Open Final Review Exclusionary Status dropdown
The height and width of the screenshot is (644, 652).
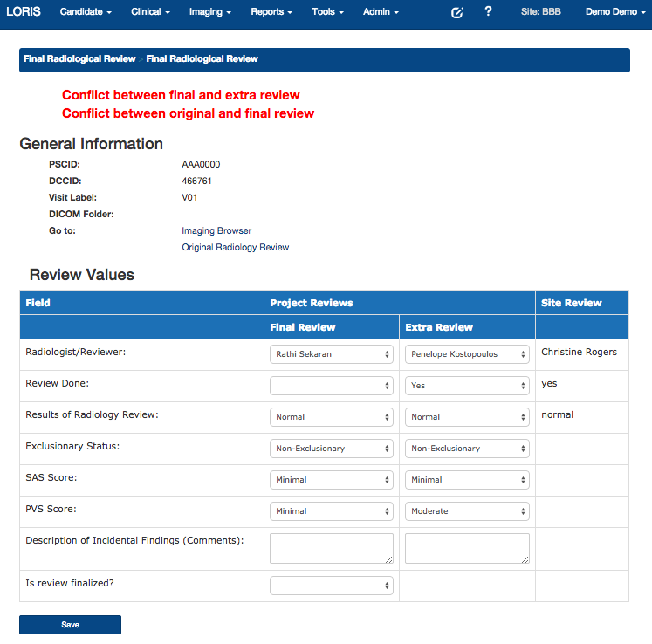pyautogui.click(x=332, y=449)
